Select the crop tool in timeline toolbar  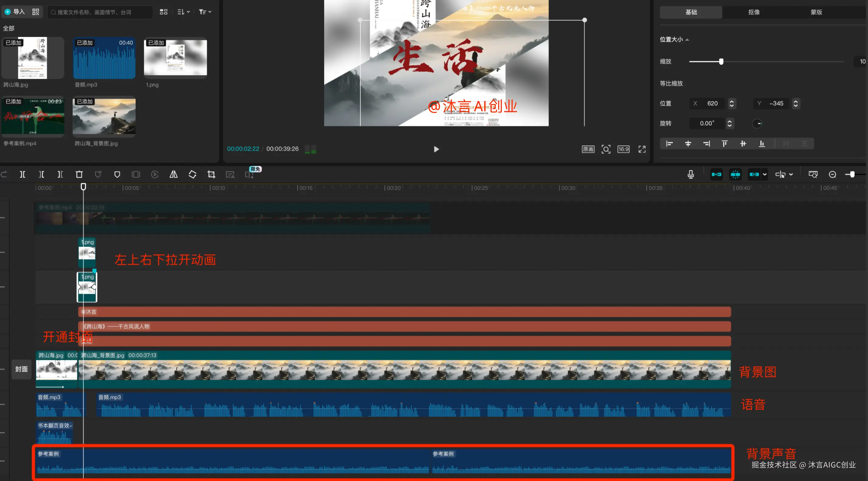pyautogui.click(x=211, y=174)
